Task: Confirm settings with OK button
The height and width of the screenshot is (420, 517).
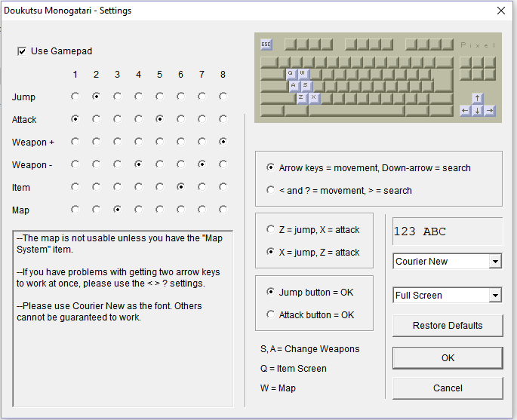Action: click(x=448, y=357)
